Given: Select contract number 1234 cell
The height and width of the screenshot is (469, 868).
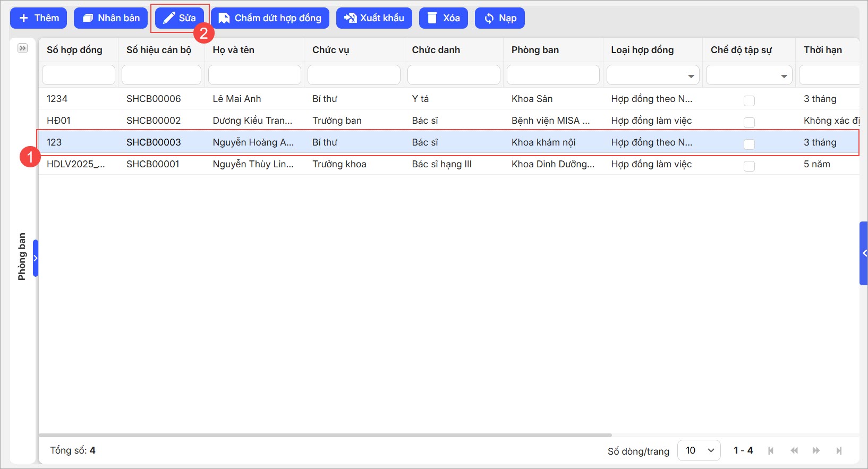Looking at the screenshot, I should [x=57, y=99].
